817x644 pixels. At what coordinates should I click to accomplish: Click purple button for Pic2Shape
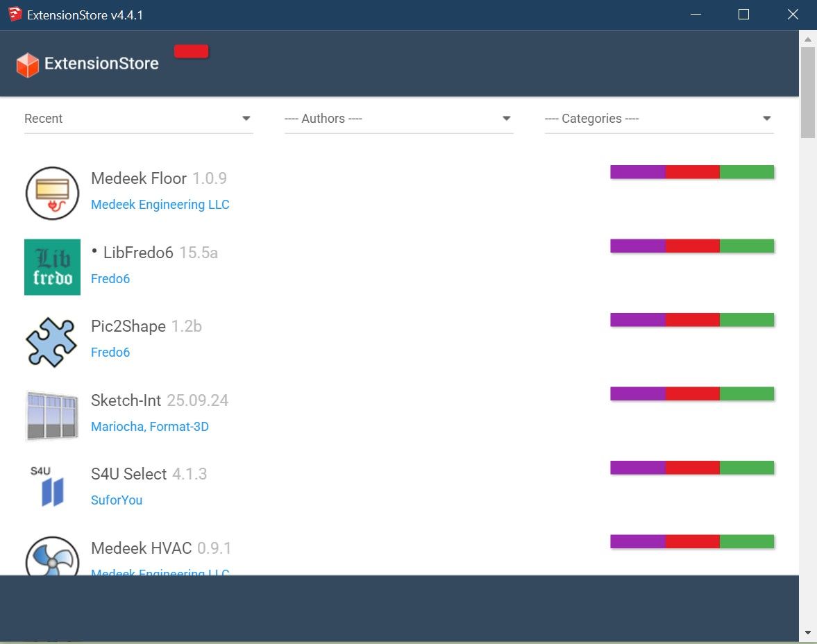[637, 320]
